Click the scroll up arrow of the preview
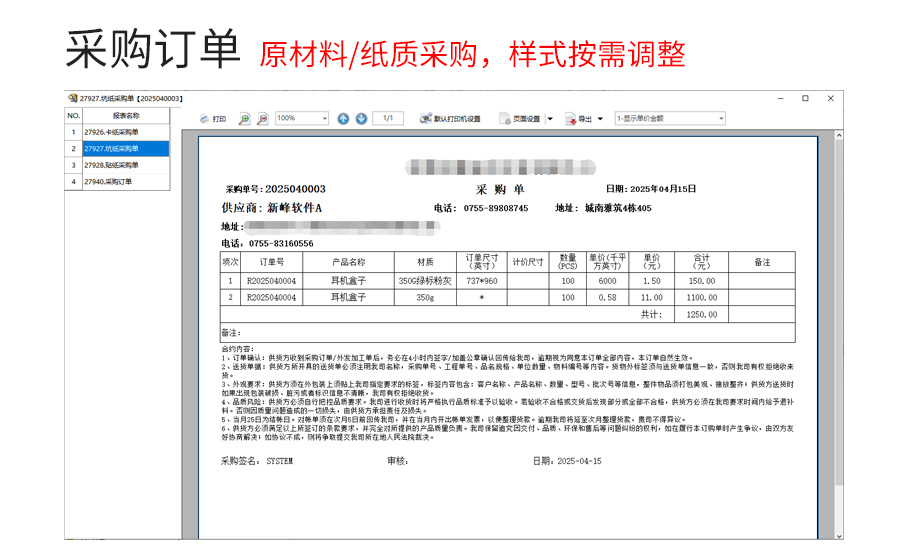 pyautogui.click(x=839, y=135)
